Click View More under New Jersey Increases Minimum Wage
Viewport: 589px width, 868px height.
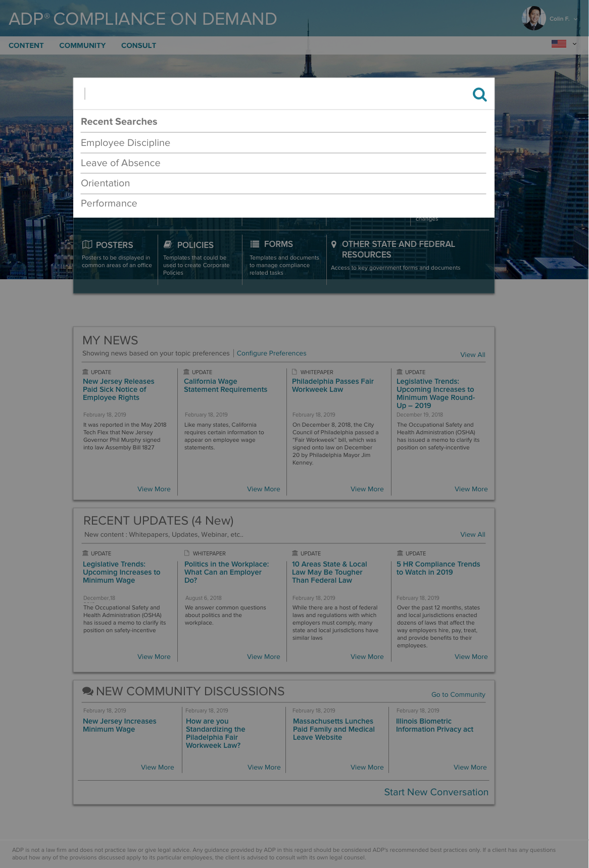158,767
